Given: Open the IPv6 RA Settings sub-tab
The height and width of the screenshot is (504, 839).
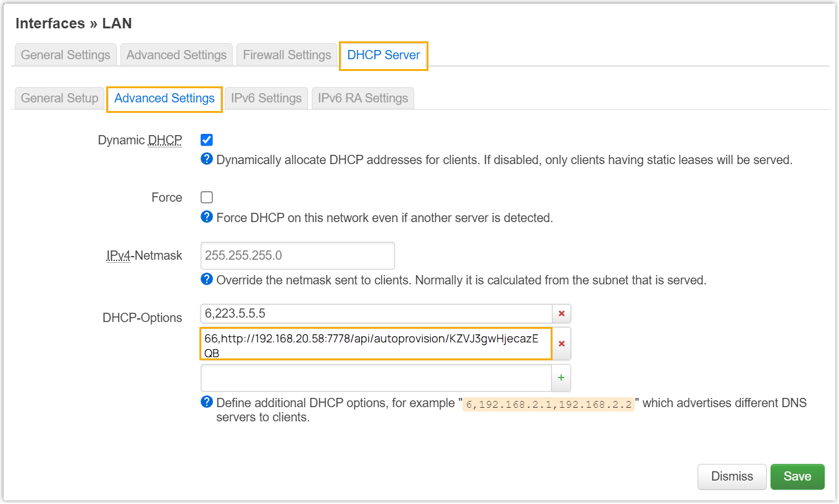Looking at the screenshot, I should (362, 98).
